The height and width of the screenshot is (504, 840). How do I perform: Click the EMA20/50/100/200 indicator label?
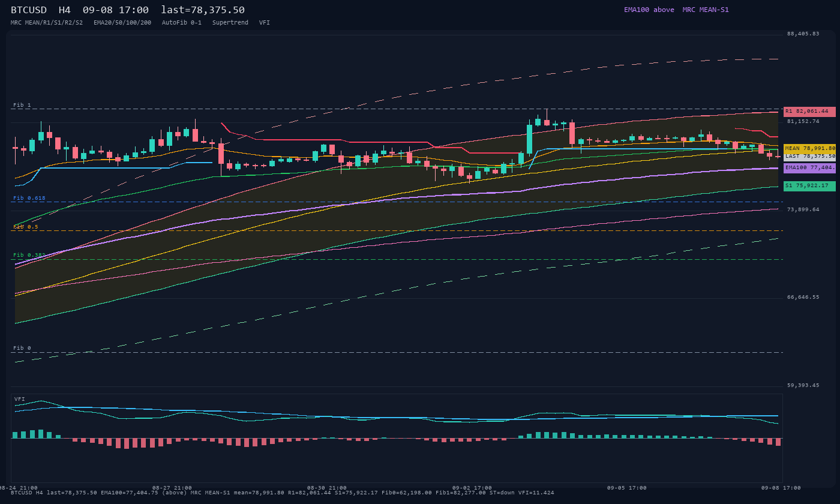pos(122,23)
